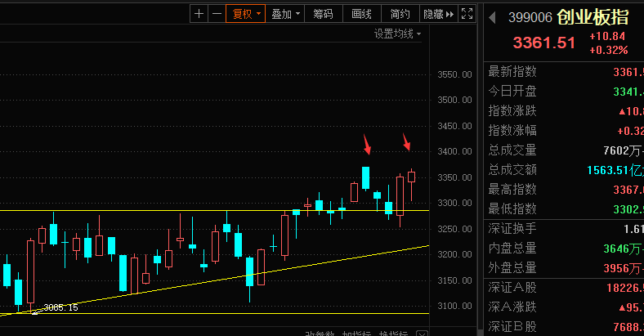
Task: Select the 最低指数 row label
Action: click(512, 208)
